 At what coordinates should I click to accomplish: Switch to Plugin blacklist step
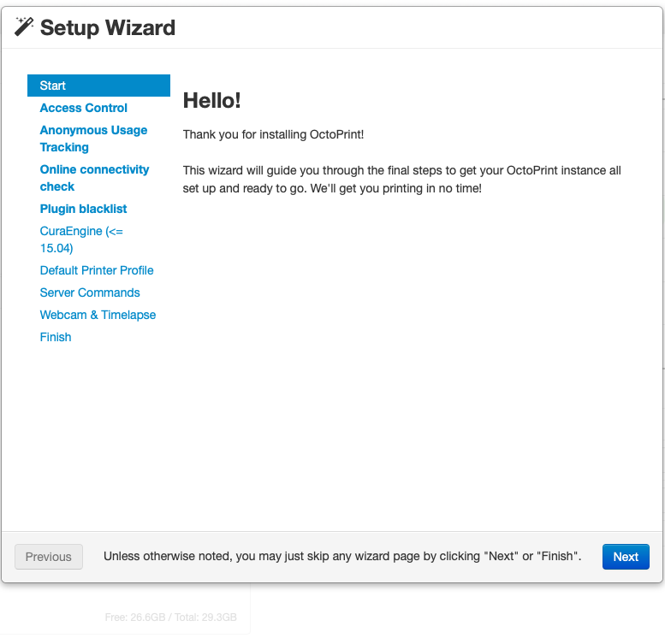point(83,209)
